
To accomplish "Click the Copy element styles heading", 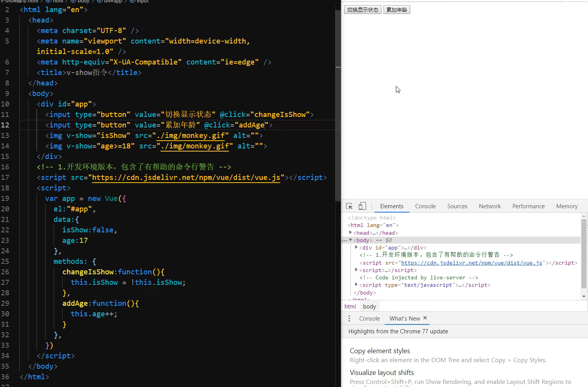I will pyautogui.click(x=380, y=351).
